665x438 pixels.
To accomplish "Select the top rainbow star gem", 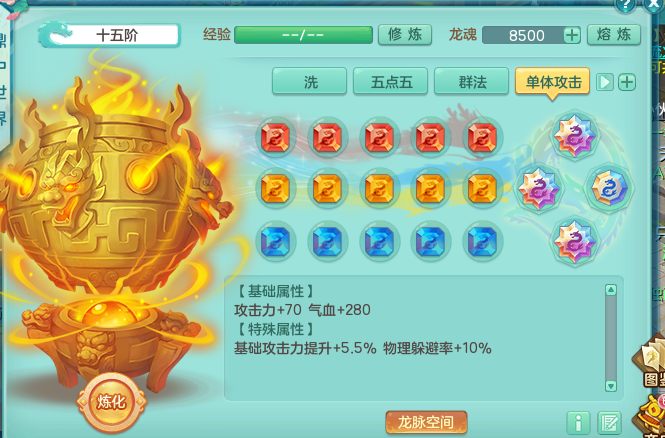I will click(575, 136).
